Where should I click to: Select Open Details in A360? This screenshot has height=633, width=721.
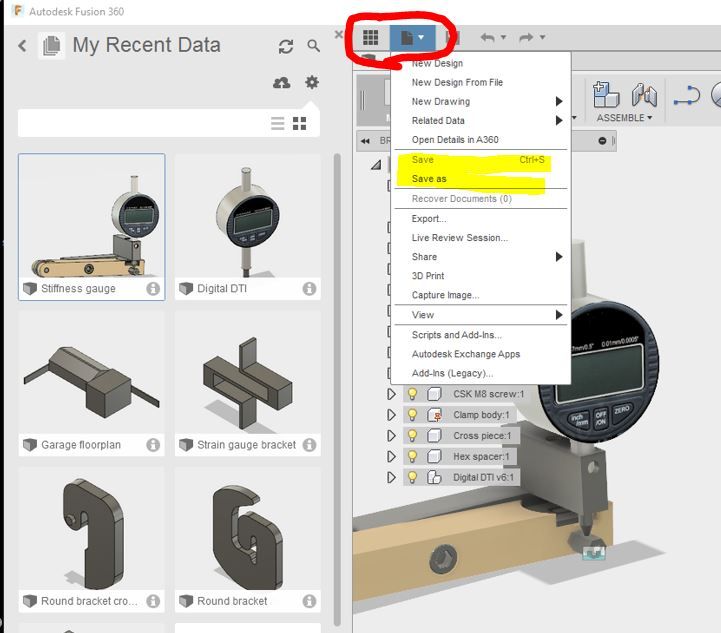[481, 140]
